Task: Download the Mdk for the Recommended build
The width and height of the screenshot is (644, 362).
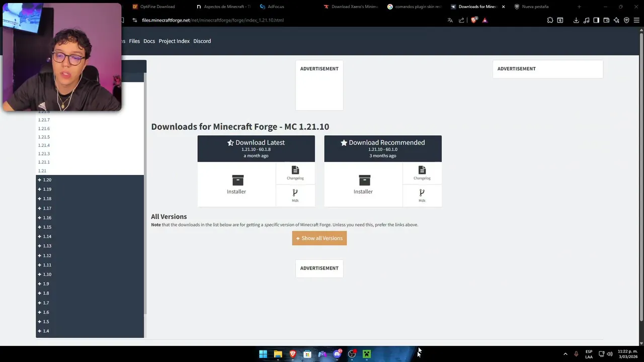Action: pos(422,196)
